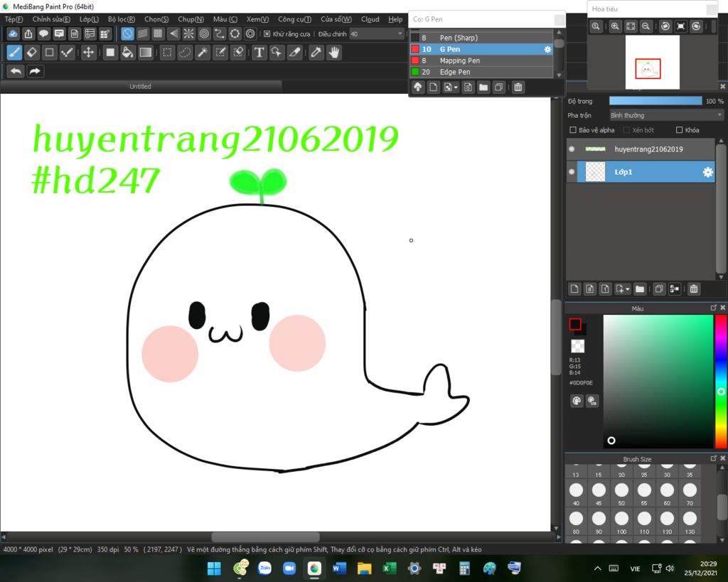Screen dimensions: 728x582
Task: Delete the selected layer with trash icon
Action: pos(694,289)
